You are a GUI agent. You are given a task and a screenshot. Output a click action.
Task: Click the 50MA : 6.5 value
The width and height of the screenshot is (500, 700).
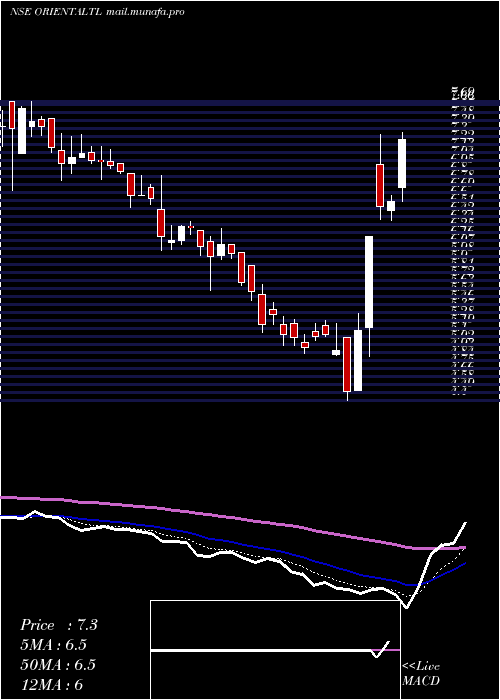(58, 665)
